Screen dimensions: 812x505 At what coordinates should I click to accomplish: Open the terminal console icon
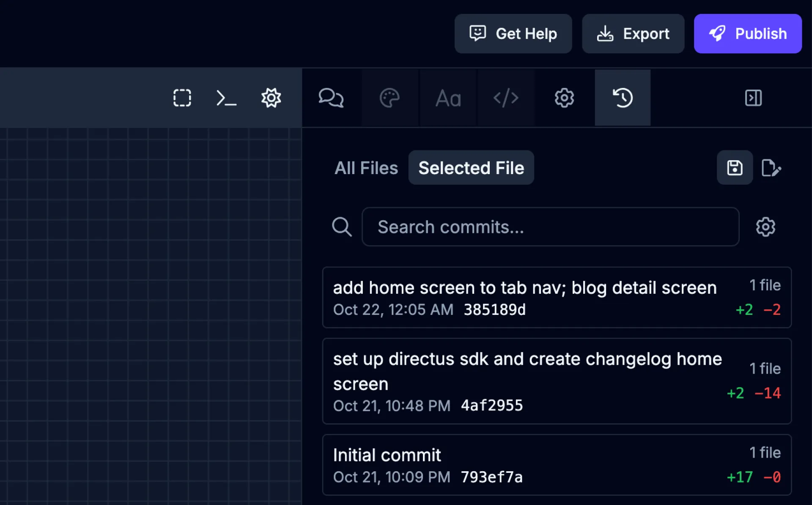tap(226, 98)
